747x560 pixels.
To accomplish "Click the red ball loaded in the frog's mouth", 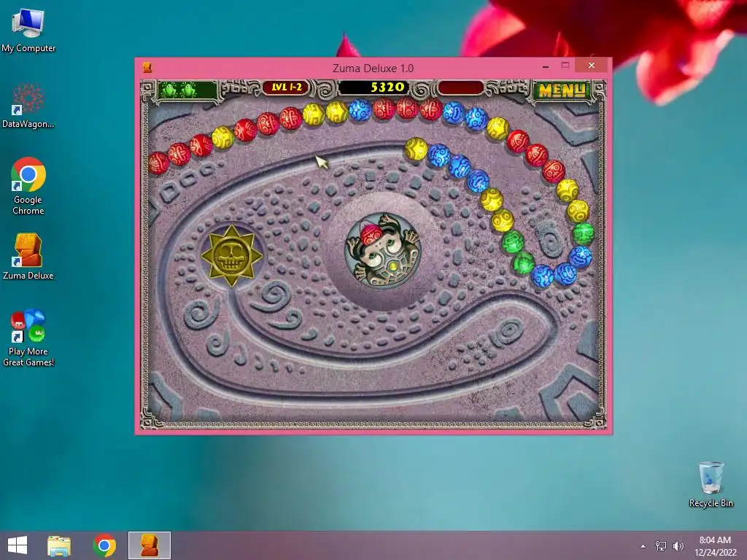I will click(x=371, y=234).
